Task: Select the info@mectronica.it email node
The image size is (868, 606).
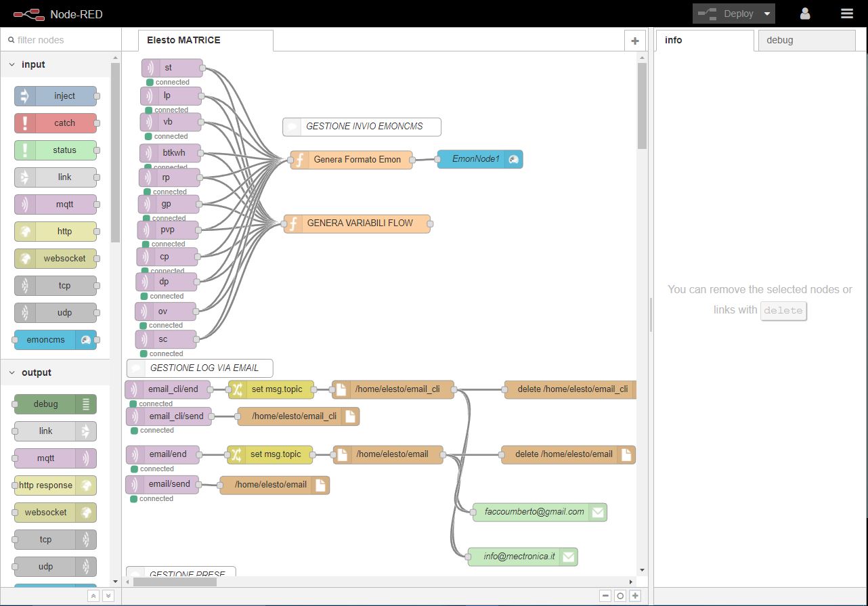Action: (523, 557)
